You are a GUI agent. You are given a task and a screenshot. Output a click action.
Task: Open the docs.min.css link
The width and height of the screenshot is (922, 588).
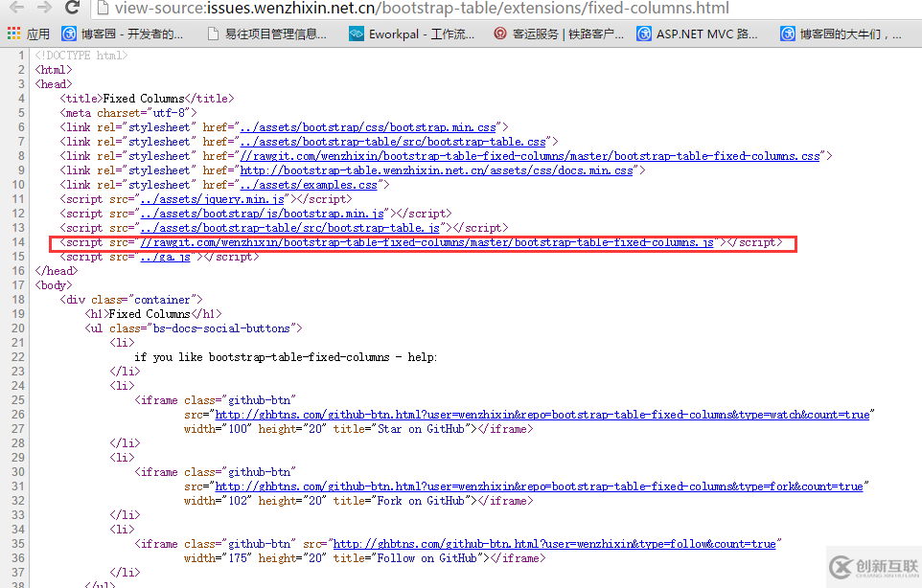click(436, 170)
